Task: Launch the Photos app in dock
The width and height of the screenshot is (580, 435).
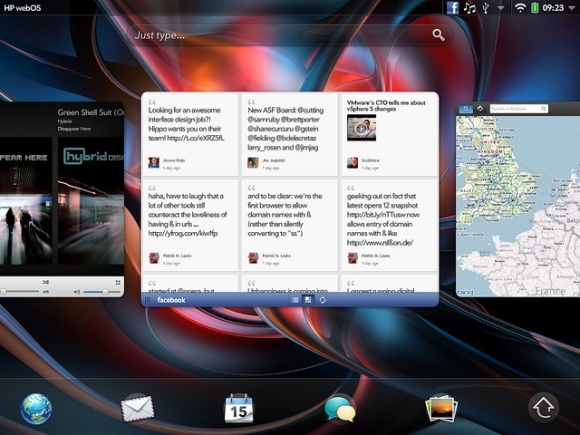Action: coord(442,408)
